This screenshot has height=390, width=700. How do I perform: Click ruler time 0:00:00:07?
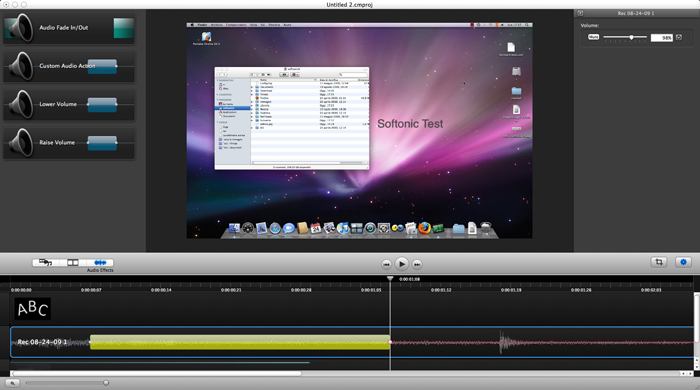[91, 290]
